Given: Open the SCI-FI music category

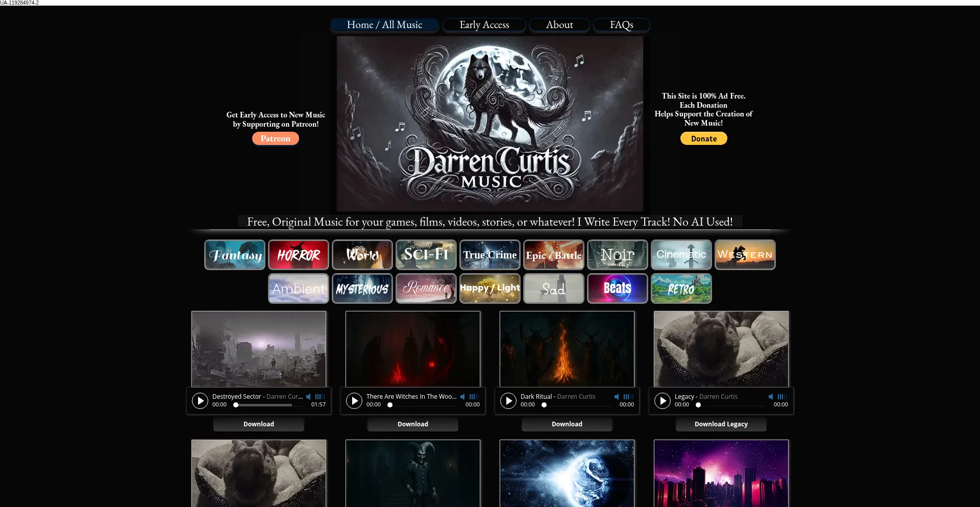Looking at the screenshot, I should pos(426,254).
